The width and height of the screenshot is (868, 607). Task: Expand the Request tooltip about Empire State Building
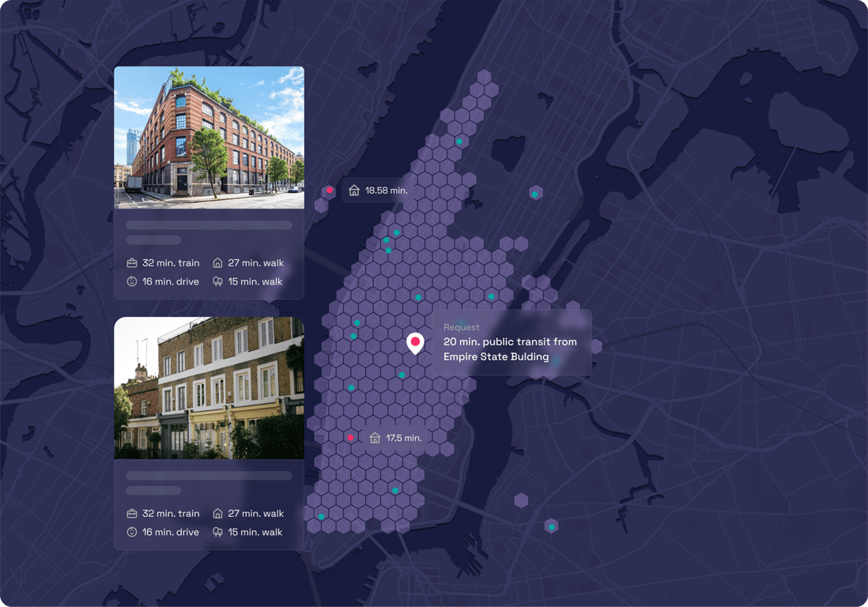click(x=511, y=342)
